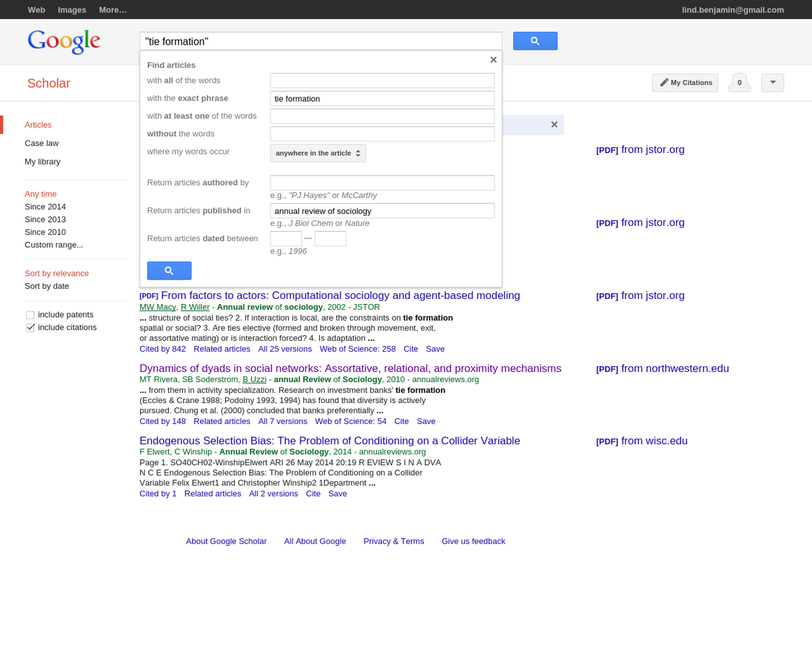
Task: Click Cite under the Endogenous Selection Bias result
Action: [x=313, y=493]
